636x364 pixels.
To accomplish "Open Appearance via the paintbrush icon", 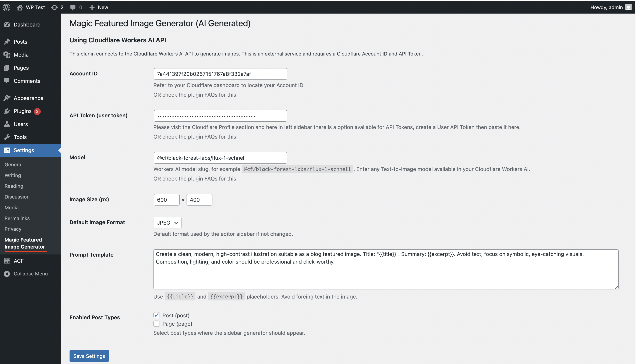I will (x=7, y=98).
